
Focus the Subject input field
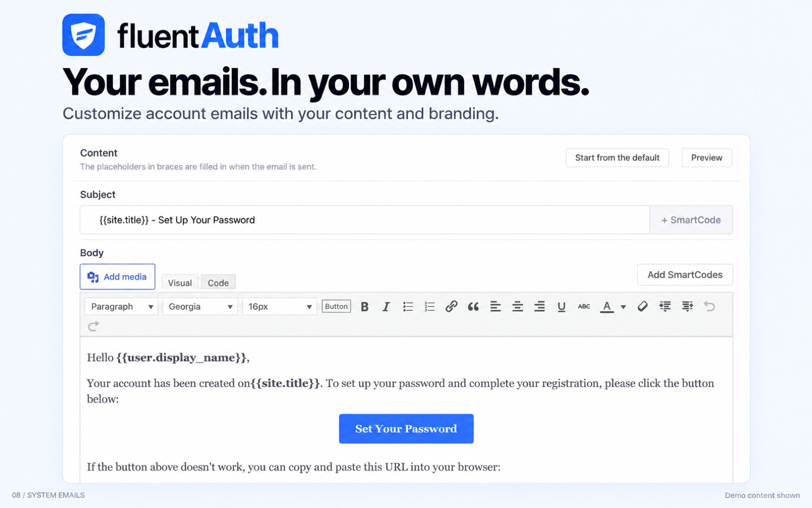pyautogui.click(x=365, y=220)
